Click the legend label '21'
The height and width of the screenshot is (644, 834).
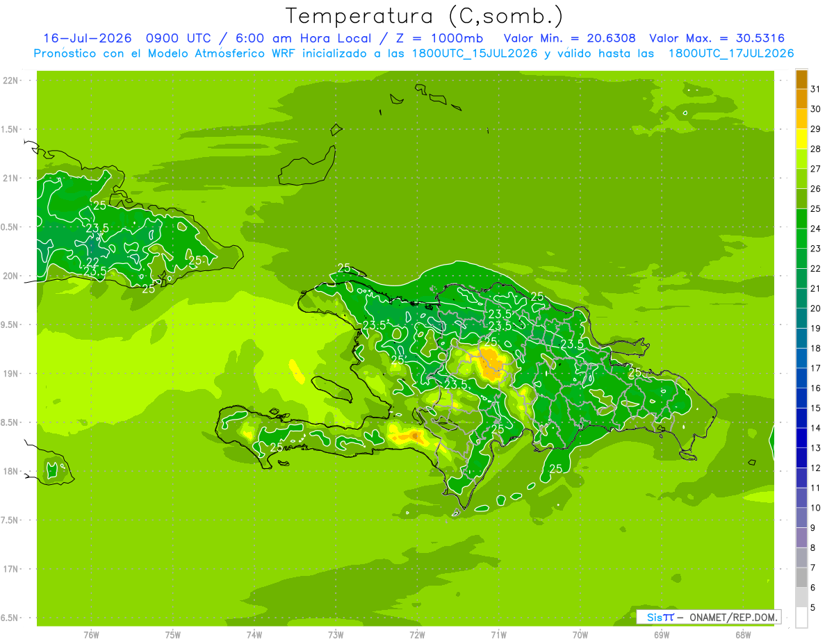pyautogui.click(x=816, y=288)
